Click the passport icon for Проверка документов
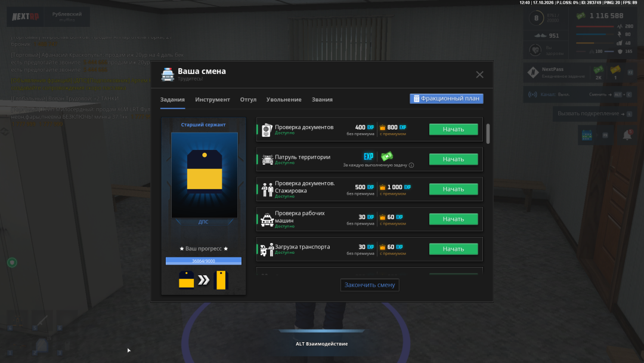Screen dimensions: 644x363 (x=267, y=130)
